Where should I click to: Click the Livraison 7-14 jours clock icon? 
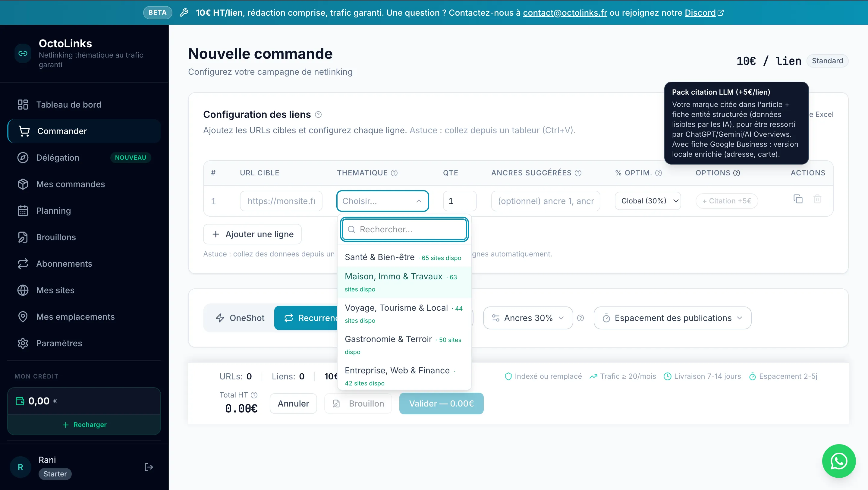pos(667,376)
